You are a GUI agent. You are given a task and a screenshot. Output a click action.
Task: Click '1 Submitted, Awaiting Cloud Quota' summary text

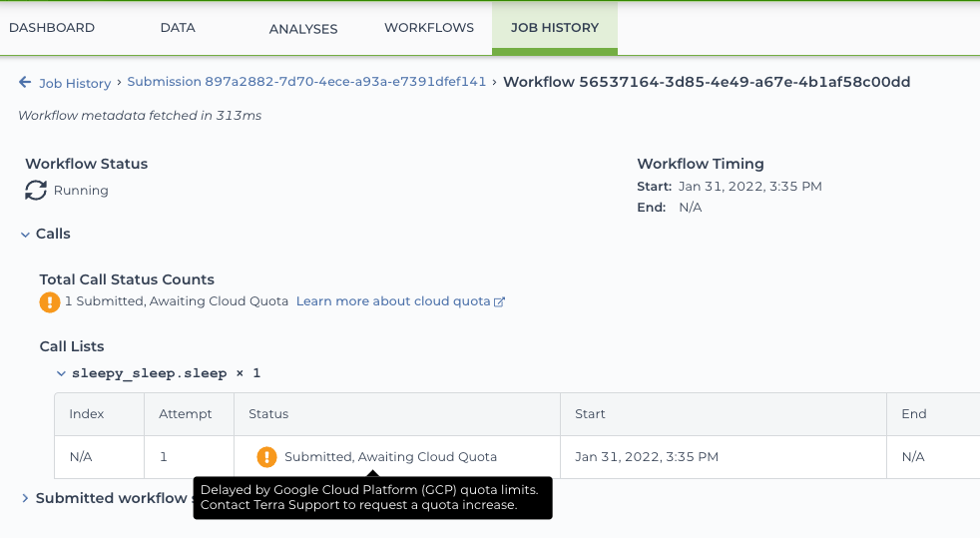pos(177,301)
